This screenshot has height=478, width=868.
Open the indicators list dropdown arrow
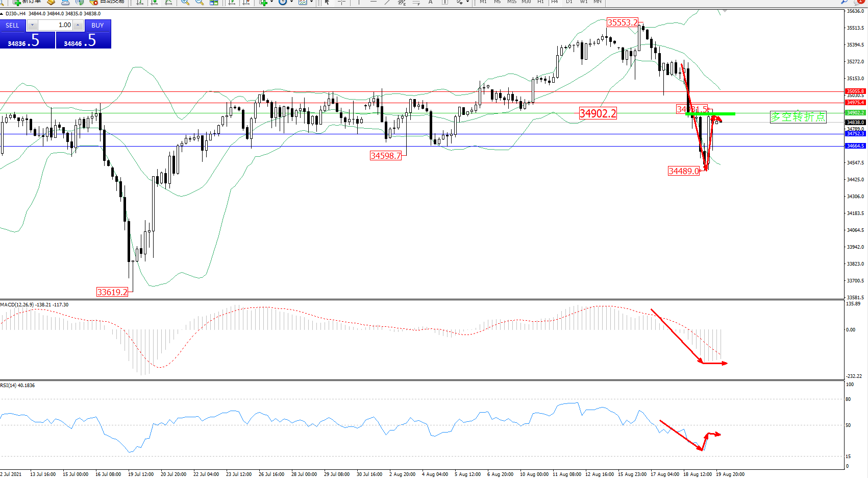pos(271,2)
